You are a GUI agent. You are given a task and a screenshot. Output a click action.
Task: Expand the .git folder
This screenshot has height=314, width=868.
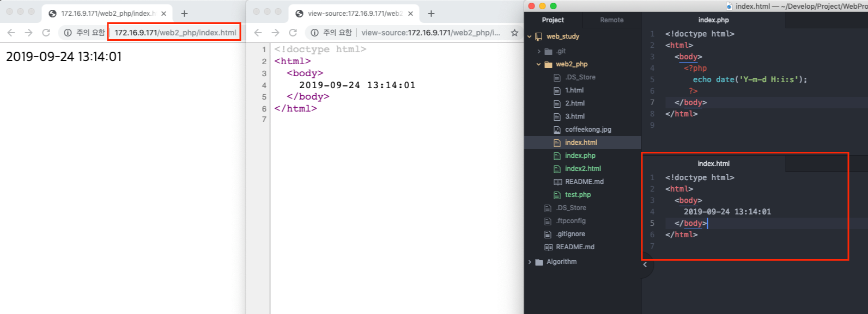[x=539, y=51]
